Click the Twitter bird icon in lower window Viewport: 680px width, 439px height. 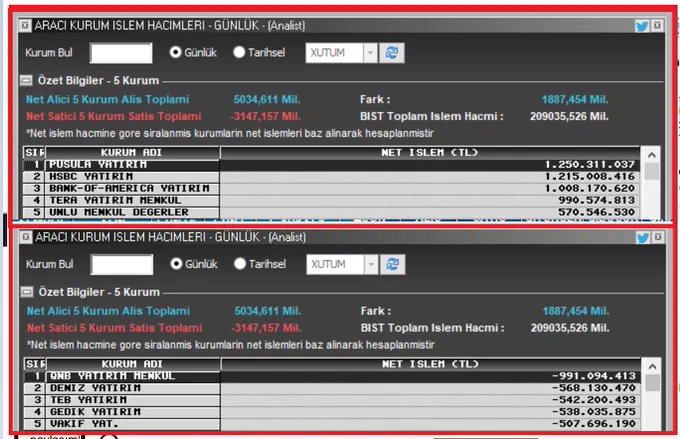point(643,238)
